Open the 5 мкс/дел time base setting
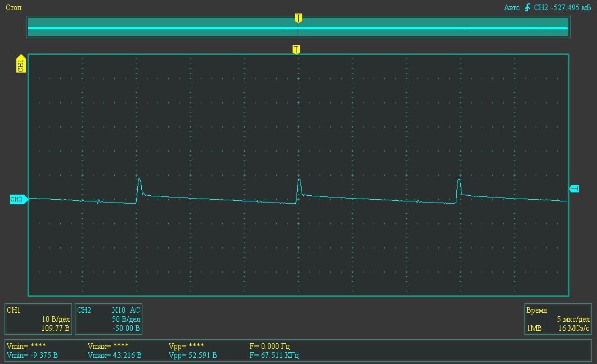 click(573, 319)
